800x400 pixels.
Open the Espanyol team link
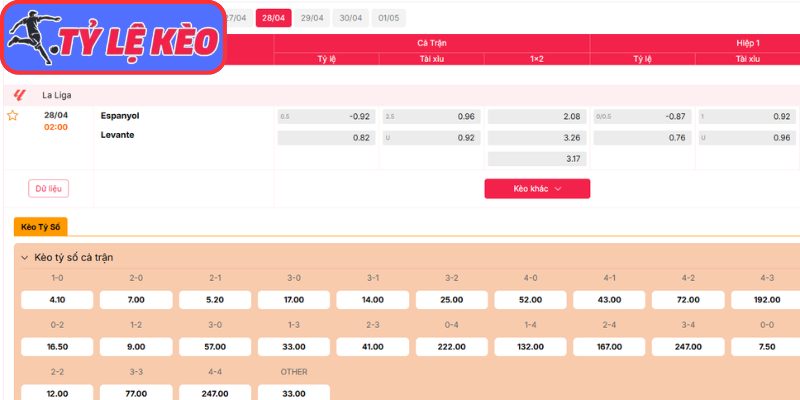click(120, 115)
